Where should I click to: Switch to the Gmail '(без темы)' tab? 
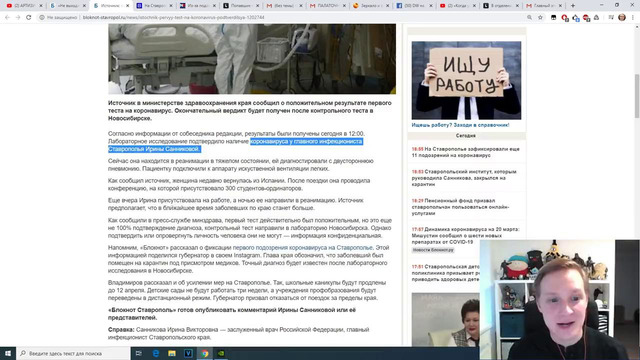284,6
